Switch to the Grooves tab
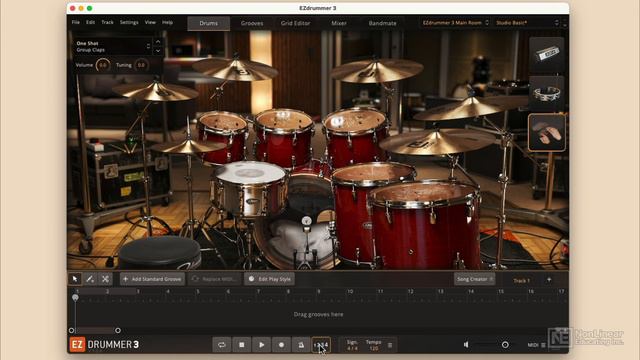This screenshot has height=360, width=640. [x=252, y=23]
